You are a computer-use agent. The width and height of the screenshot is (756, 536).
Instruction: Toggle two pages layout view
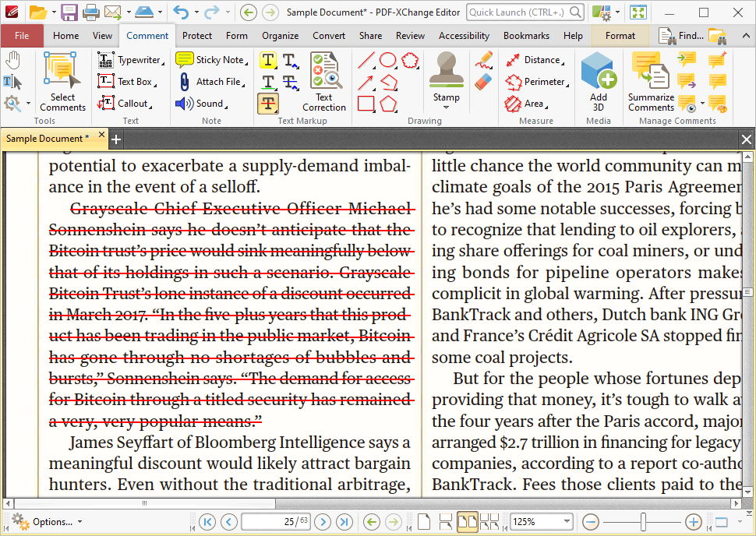pyautogui.click(x=467, y=521)
